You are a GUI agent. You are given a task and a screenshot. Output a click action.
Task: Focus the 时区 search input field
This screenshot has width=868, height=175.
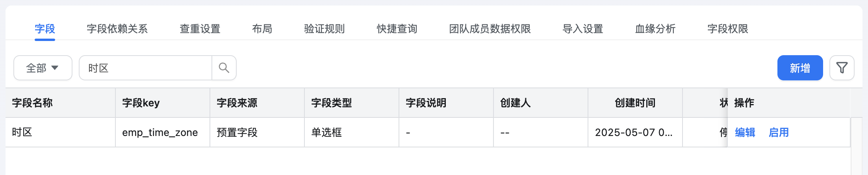pyautogui.click(x=146, y=68)
